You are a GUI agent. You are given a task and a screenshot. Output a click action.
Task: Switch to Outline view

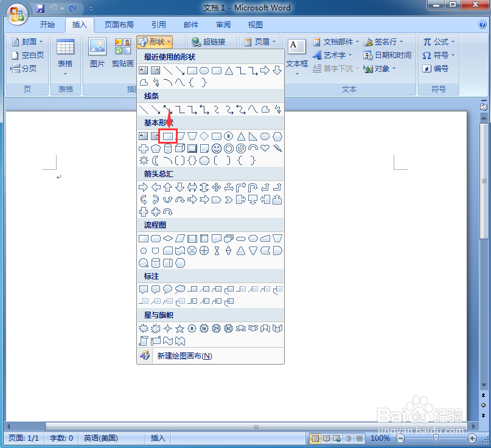point(348,438)
